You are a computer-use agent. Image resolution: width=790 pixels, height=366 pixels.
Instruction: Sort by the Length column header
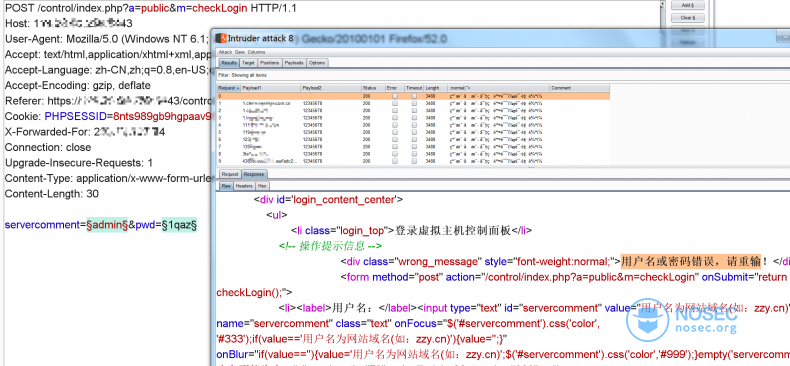435,88
